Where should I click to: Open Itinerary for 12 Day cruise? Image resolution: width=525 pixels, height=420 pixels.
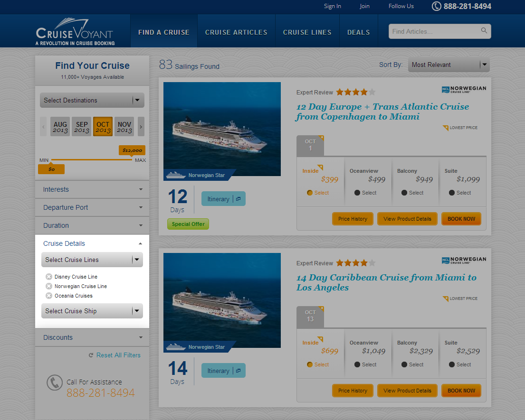click(223, 199)
